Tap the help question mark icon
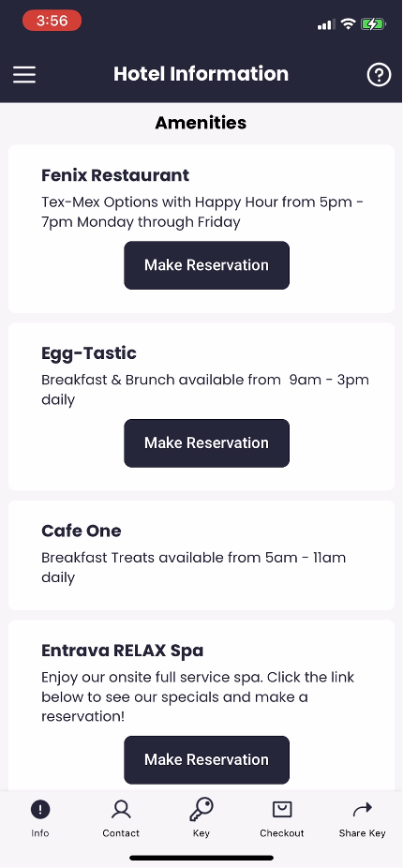The height and width of the screenshot is (868, 403). 380,75
